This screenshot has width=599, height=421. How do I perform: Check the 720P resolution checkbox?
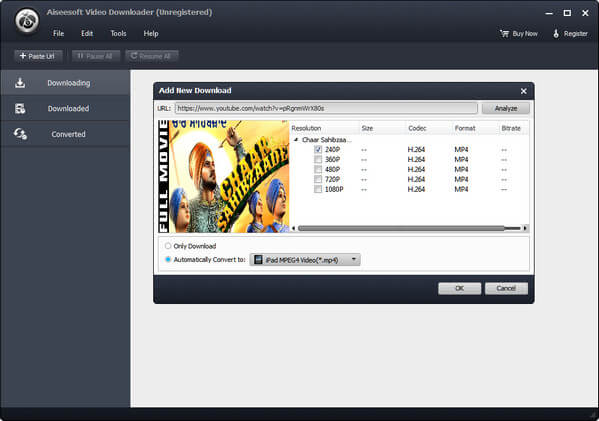(318, 179)
